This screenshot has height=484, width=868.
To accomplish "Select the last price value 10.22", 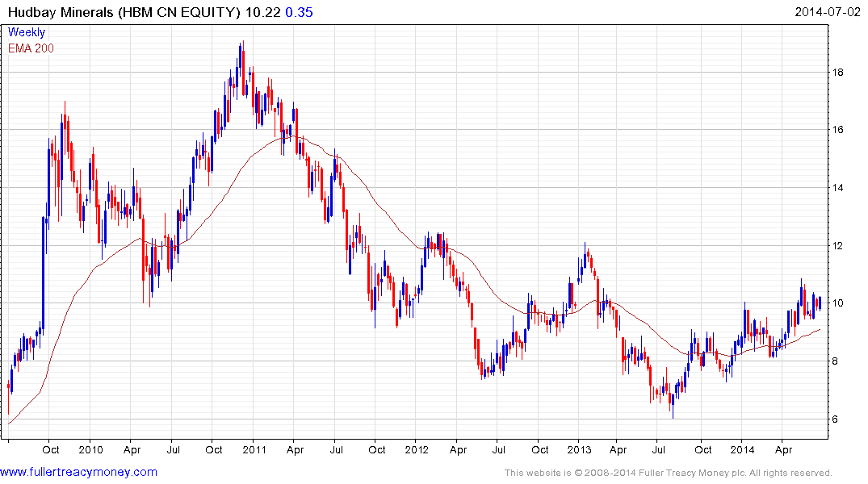I will (x=263, y=12).
